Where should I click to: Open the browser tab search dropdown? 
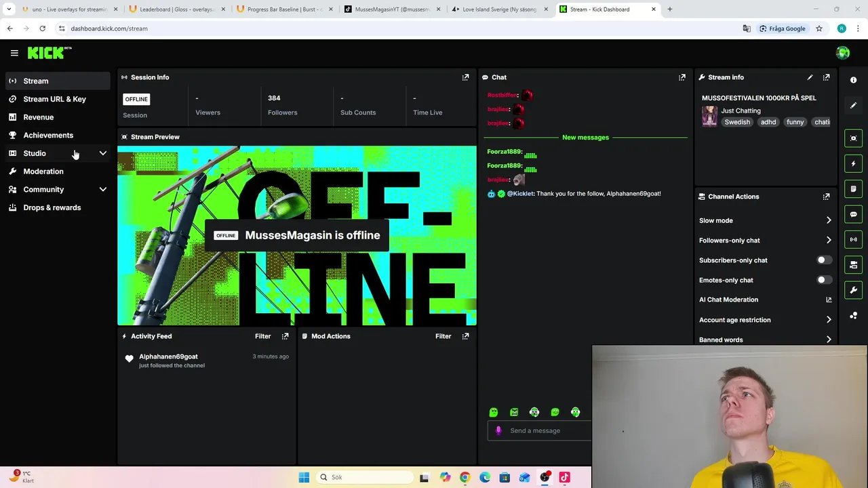coord(9,9)
